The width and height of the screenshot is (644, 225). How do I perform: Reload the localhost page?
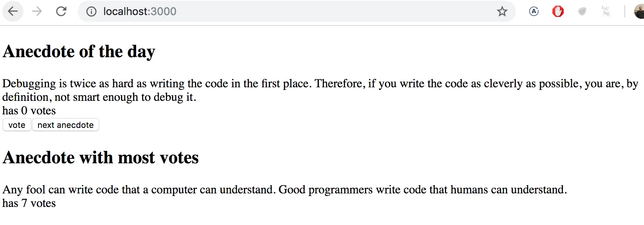pyautogui.click(x=61, y=11)
